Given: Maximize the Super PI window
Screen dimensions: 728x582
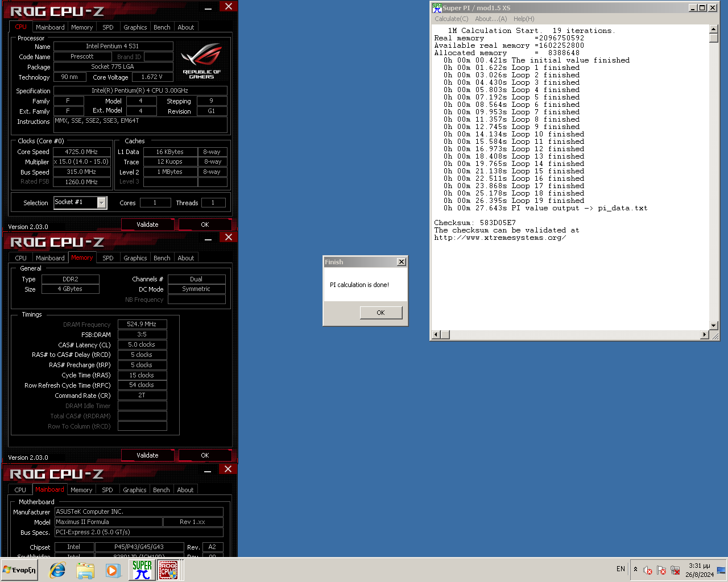Looking at the screenshot, I should click(702, 8).
